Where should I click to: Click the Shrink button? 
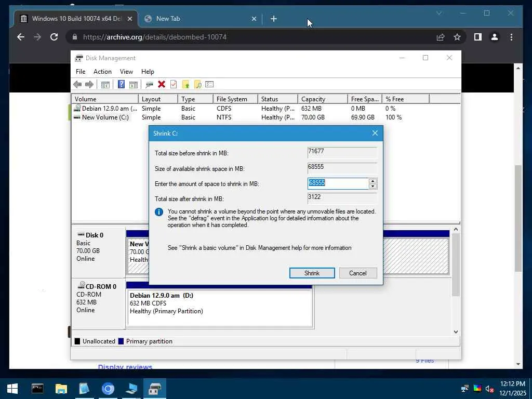312,273
